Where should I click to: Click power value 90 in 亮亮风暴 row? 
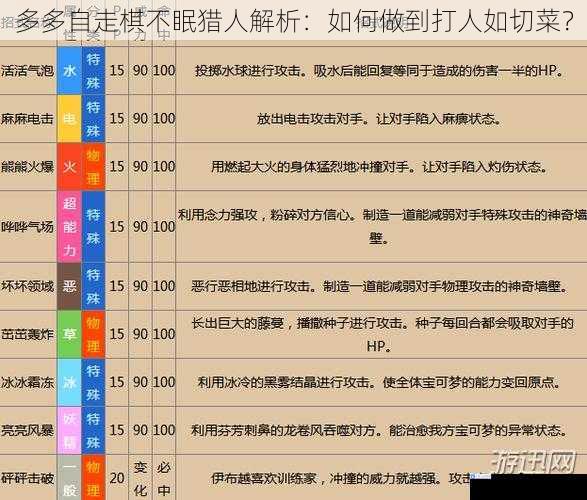pos(140,430)
